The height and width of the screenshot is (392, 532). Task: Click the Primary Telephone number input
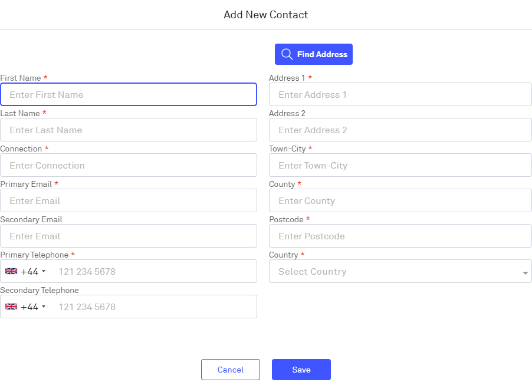point(153,272)
